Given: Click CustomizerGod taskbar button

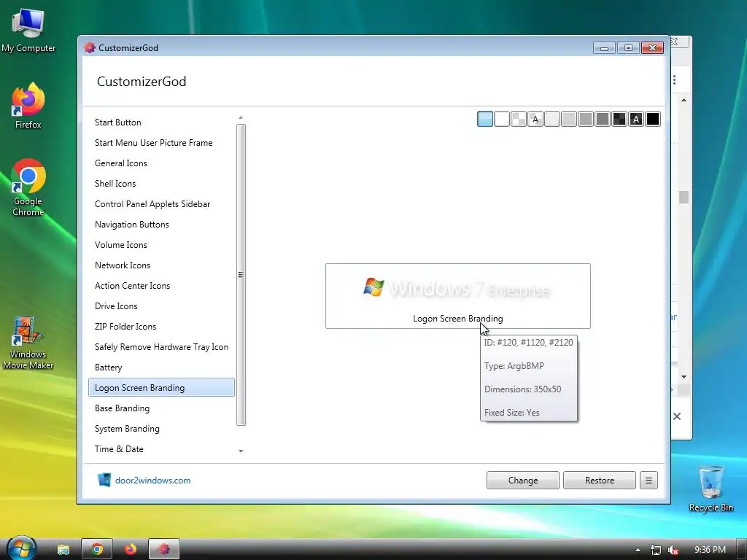Looking at the screenshot, I should 164,549.
